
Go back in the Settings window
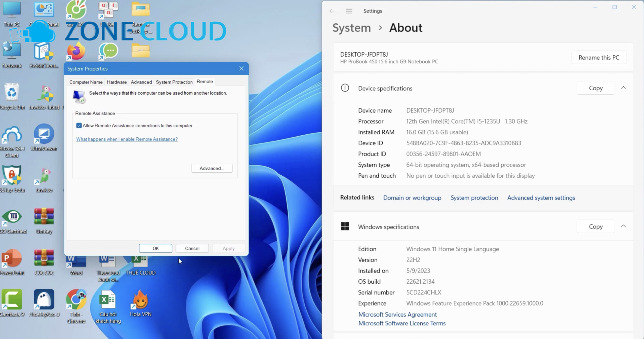[x=332, y=11]
